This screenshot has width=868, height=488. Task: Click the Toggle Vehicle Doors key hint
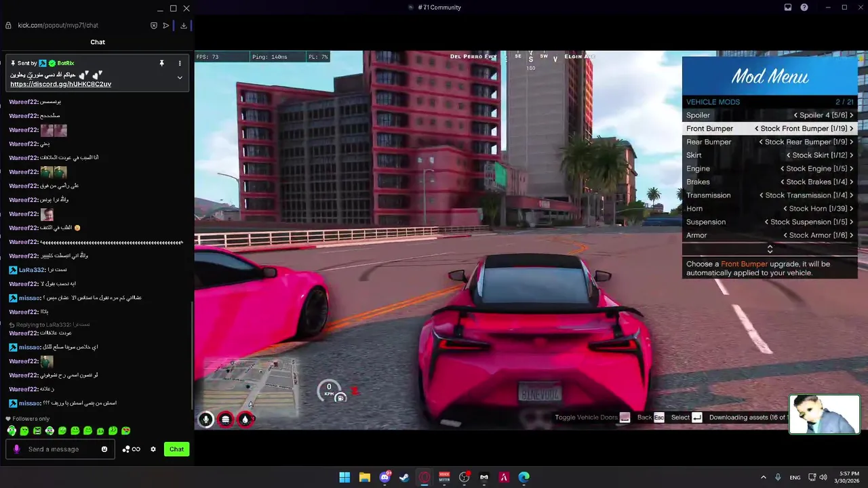coord(592,418)
